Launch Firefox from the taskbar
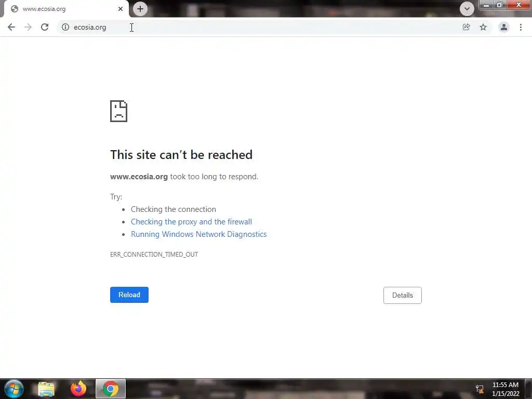 pyautogui.click(x=78, y=389)
